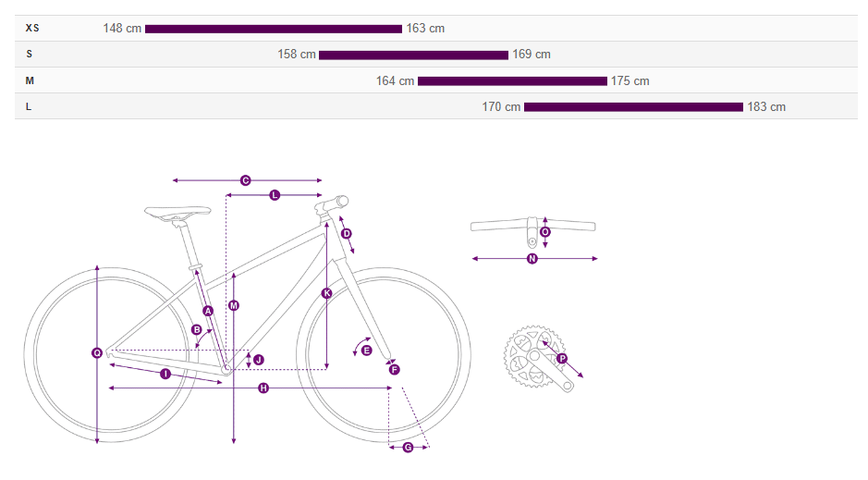Select the crank length marker P

562,358
